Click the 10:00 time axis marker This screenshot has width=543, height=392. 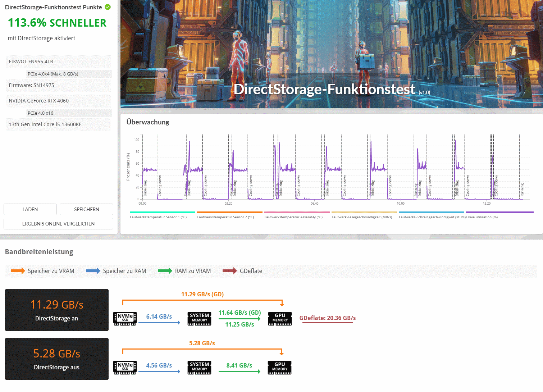pyautogui.click(x=401, y=204)
